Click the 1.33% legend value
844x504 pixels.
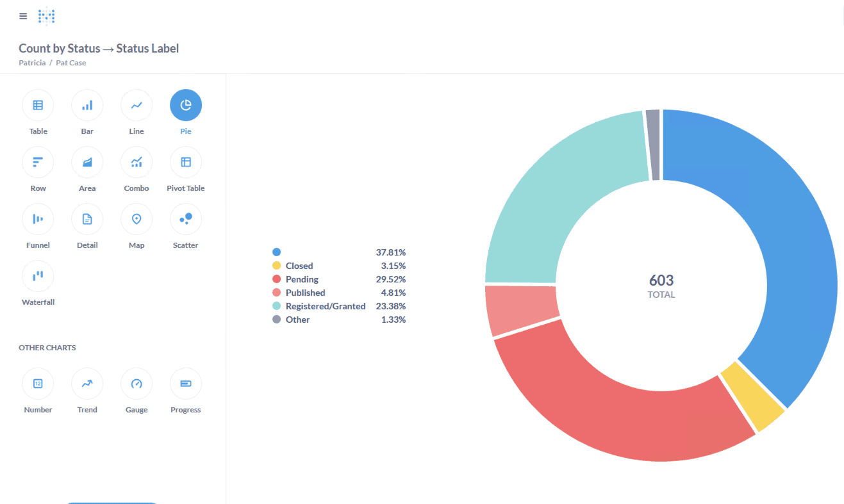coord(393,320)
